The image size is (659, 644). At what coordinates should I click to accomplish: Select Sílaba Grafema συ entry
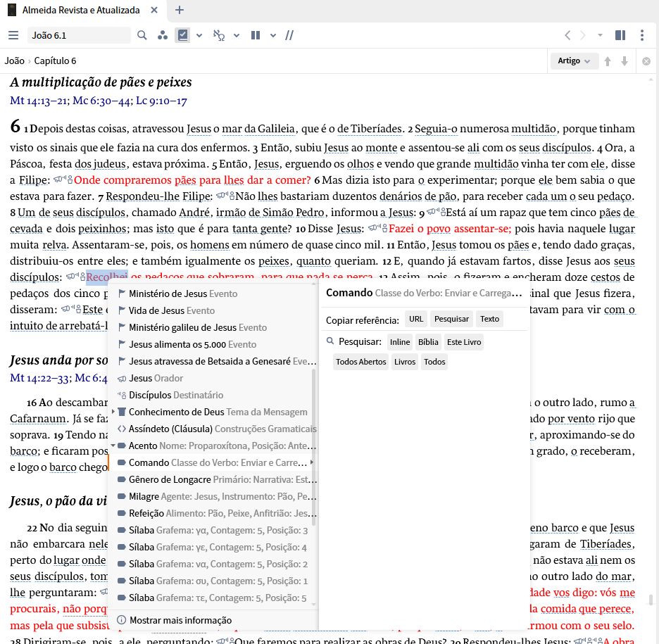(213, 581)
